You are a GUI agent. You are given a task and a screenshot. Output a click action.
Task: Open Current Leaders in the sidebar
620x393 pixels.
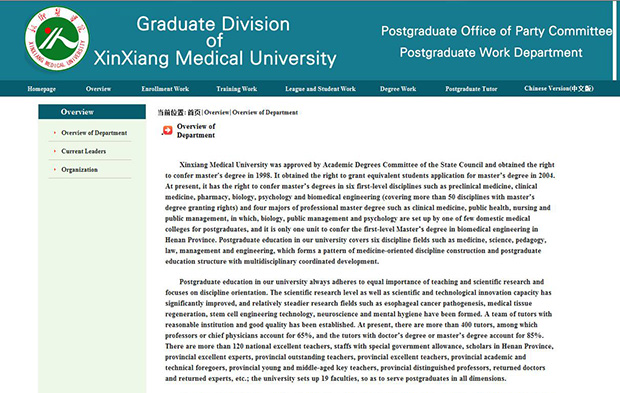point(83,151)
